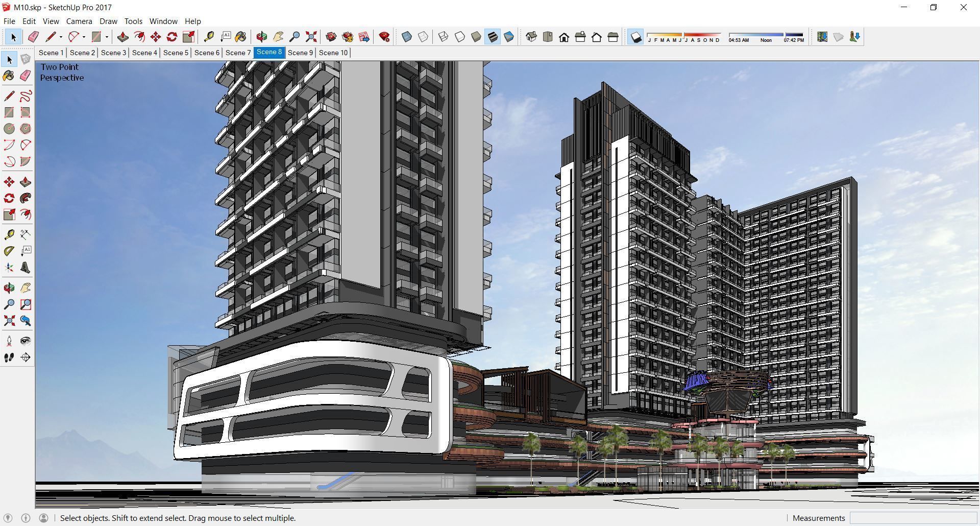Open the Tools menu
This screenshot has height=526, width=980.
pos(133,21)
